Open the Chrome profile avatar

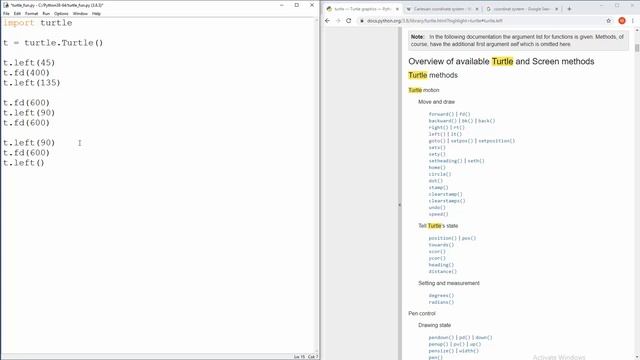click(x=622, y=21)
